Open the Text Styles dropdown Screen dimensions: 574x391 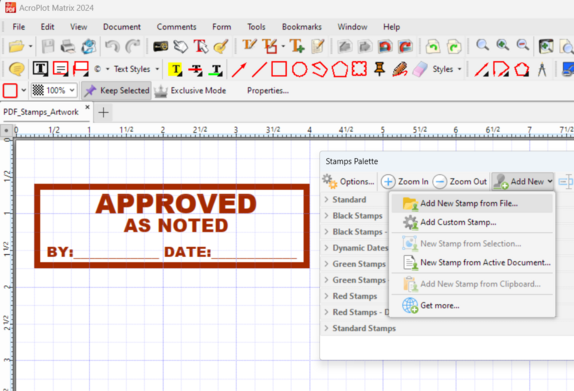click(135, 69)
